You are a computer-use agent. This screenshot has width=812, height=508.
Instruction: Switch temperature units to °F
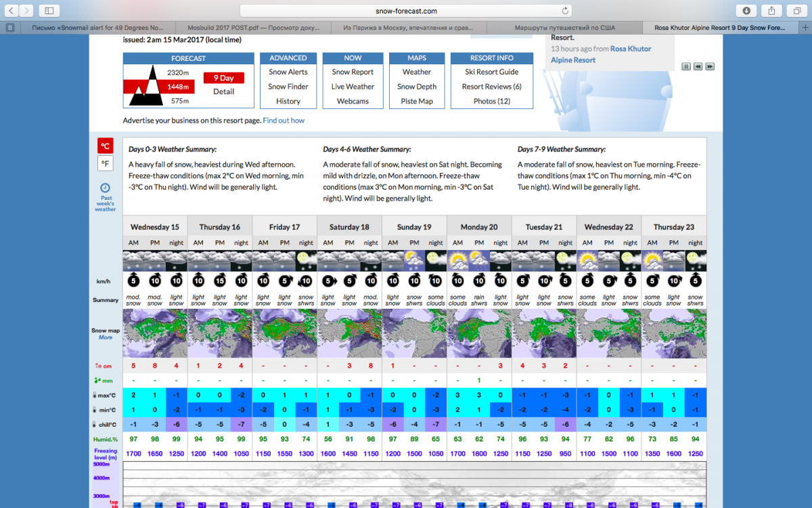click(105, 163)
